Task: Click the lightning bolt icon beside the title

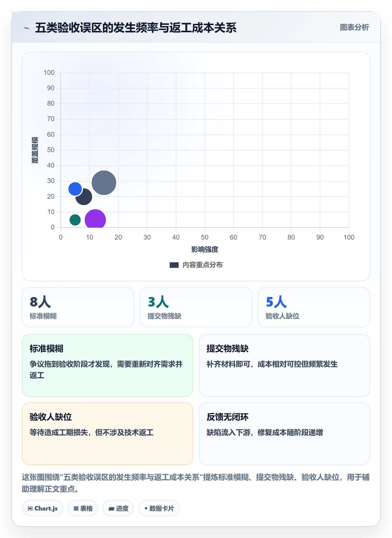Action: coord(27,28)
